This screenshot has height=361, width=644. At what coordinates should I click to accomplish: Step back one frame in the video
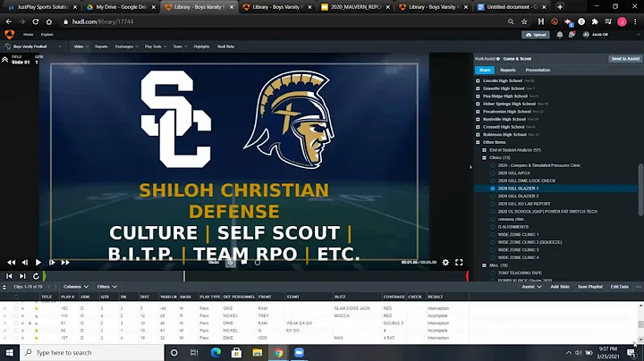pyautogui.click(x=25, y=263)
